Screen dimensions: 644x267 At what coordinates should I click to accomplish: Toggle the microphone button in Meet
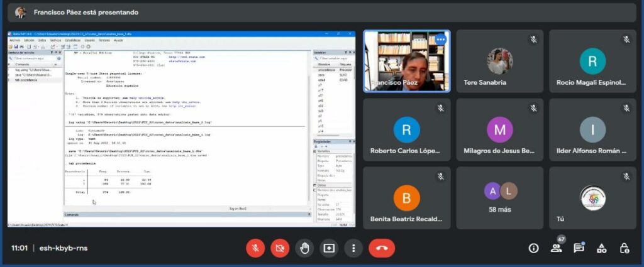point(255,248)
